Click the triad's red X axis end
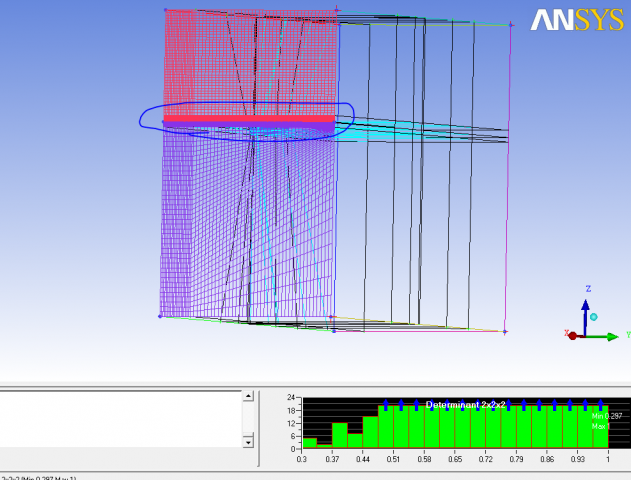This screenshot has height=480, width=631. pyautogui.click(x=572, y=336)
